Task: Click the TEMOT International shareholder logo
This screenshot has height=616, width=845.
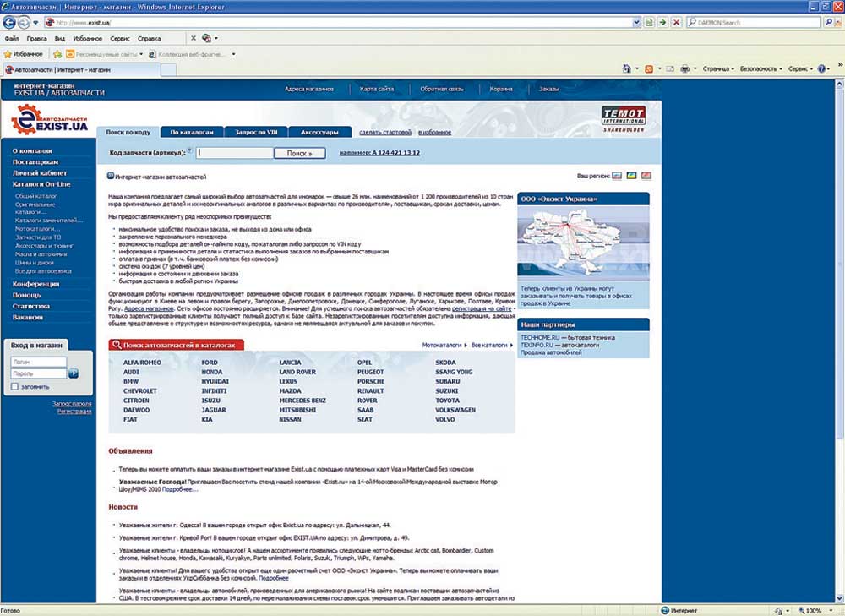Action: (x=624, y=118)
